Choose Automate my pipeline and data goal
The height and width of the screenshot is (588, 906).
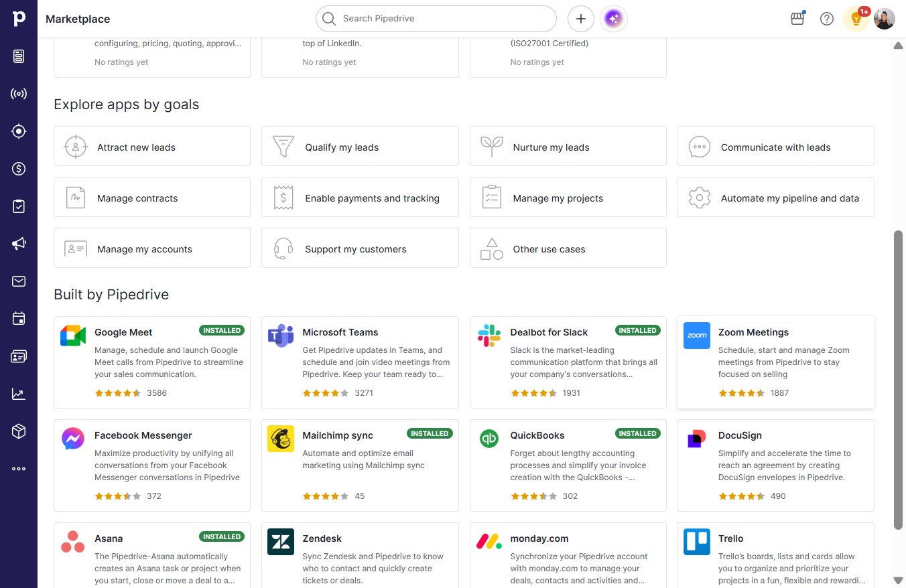pos(776,197)
